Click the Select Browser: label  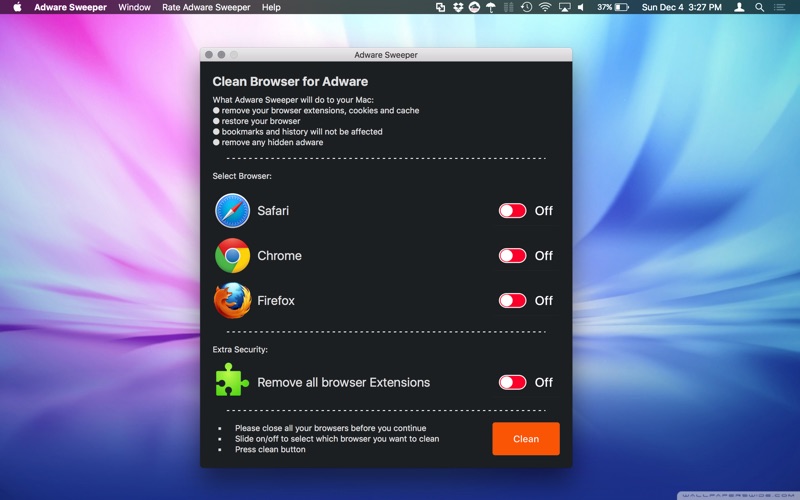[x=242, y=176]
